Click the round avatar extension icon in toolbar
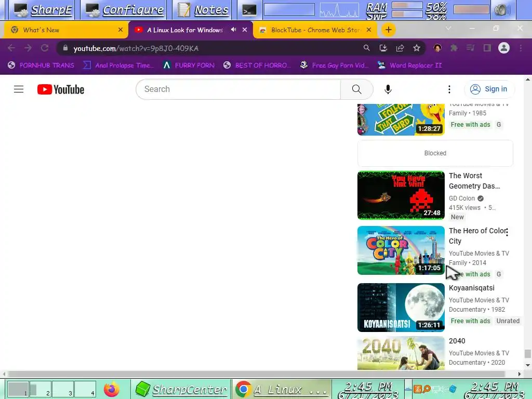 (x=437, y=48)
